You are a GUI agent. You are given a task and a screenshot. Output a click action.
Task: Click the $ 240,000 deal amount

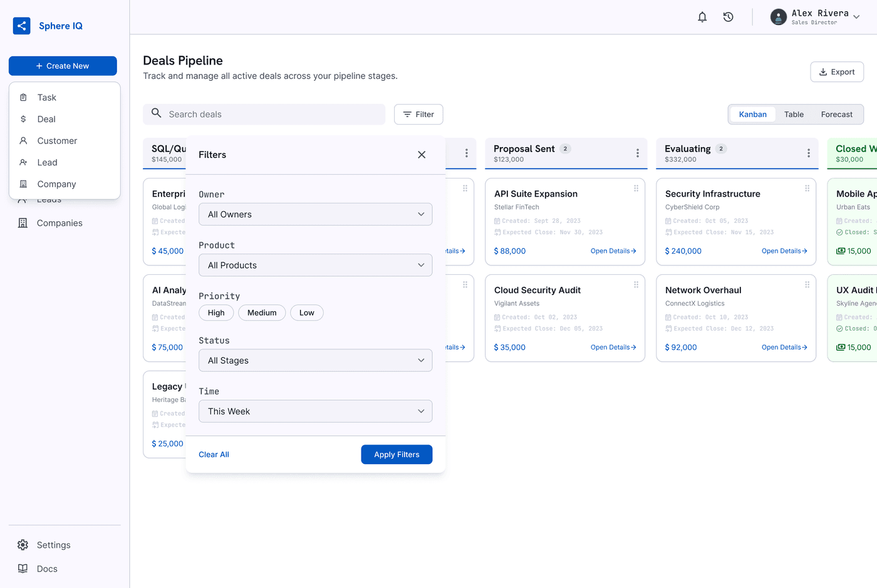point(683,251)
